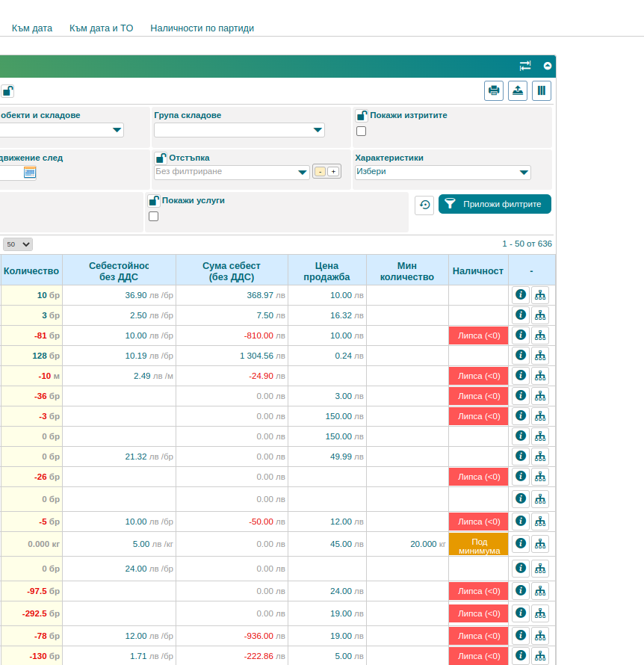Click the export upload icon button

[x=518, y=90]
